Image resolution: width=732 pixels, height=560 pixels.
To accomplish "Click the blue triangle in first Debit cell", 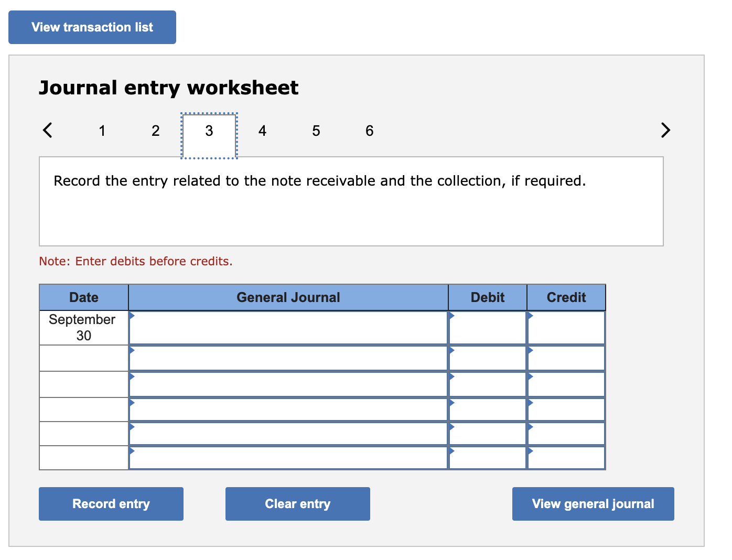I will pos(451,317).
